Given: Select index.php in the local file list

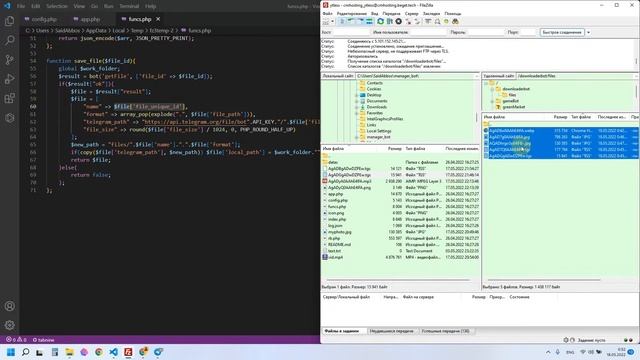Looking at the screenshot, I should pyautogui.click(x=337, y=219).
